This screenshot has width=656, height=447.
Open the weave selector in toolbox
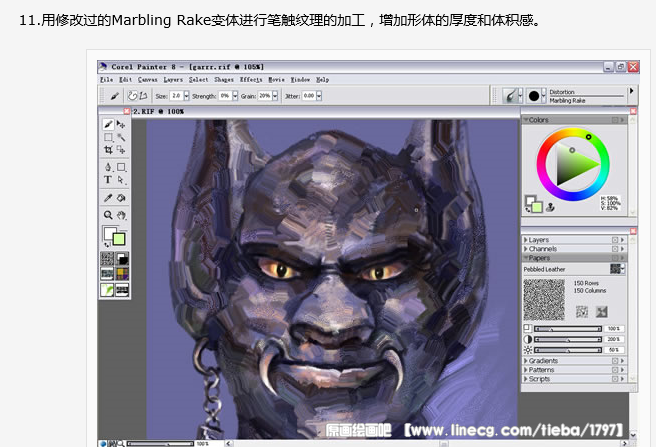122,274
